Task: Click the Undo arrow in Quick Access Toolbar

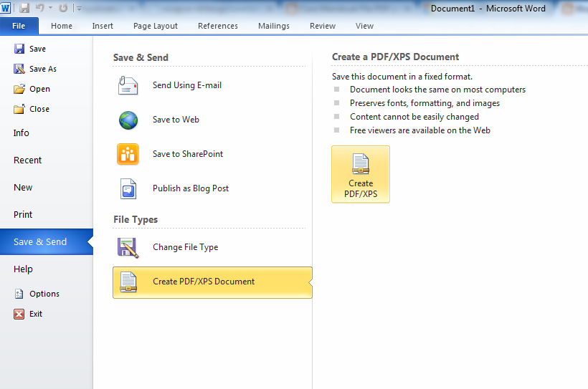Action: pos(39,7)
